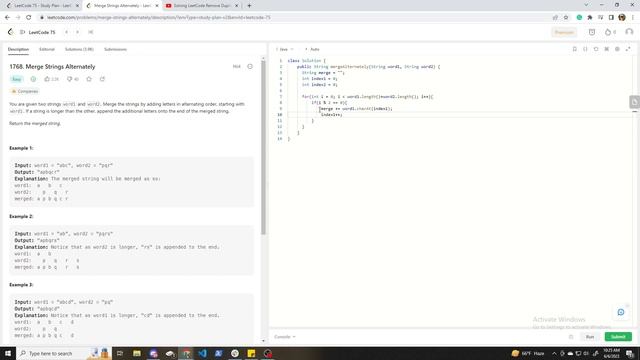Click the Easy difficulty badge

tap(16, 79)
